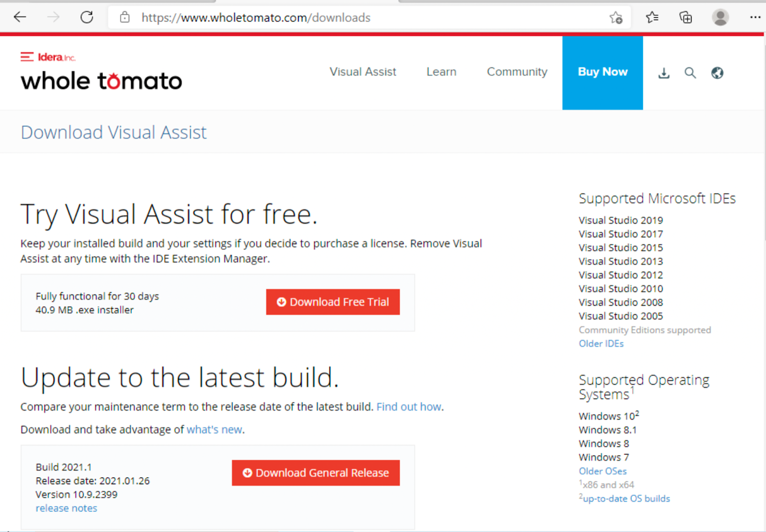Add this page to favorites star icon
The height and width of the screenshot is (532, 766).
[x=616, y=18]
